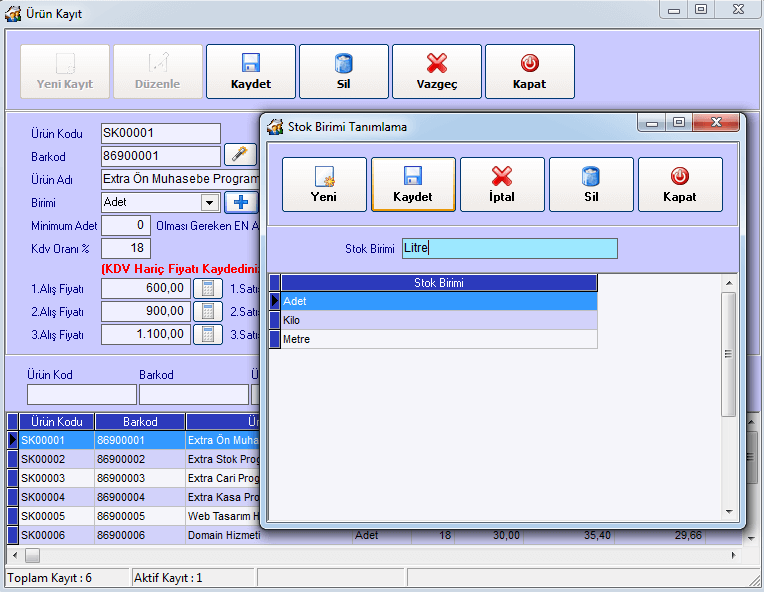Image resolution: width=764 pixels, height=592 pixels.
Task: Click the 3.Alış Fiyatı value 1.100,00
Action: [146, 334]
